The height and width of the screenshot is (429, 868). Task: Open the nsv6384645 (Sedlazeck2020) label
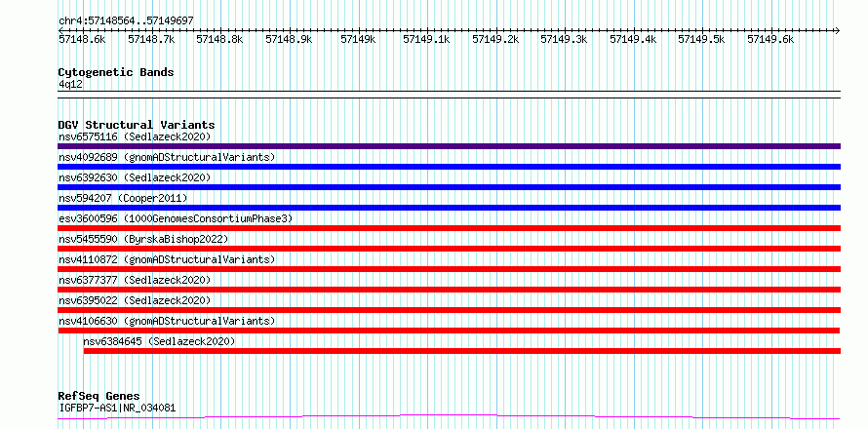pyautogui.click(x=159, y=341)
